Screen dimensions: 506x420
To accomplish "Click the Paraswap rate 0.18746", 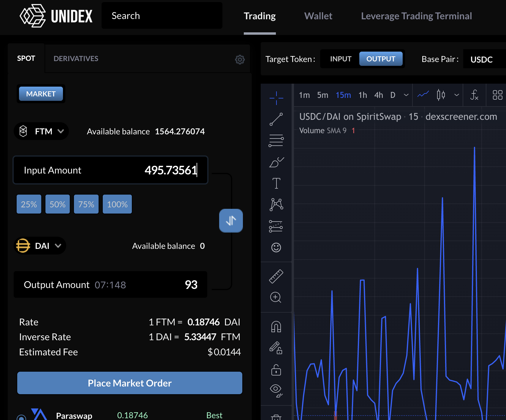I will 132,415.
